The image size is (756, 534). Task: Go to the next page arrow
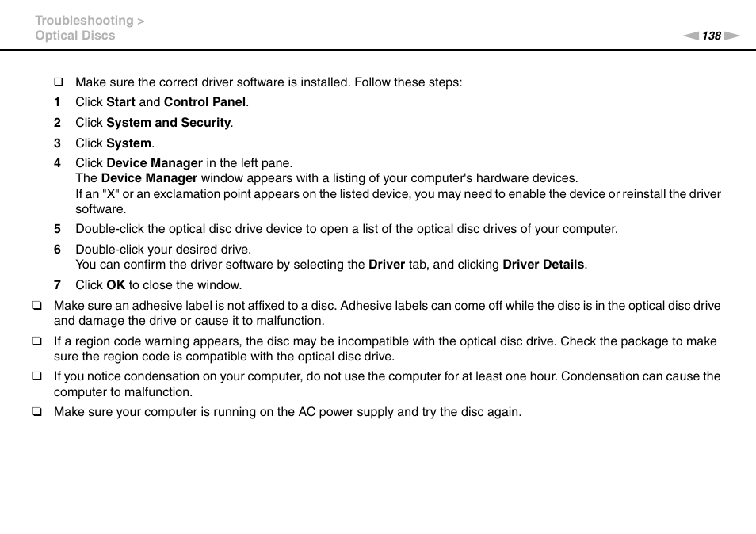(732, 36)
